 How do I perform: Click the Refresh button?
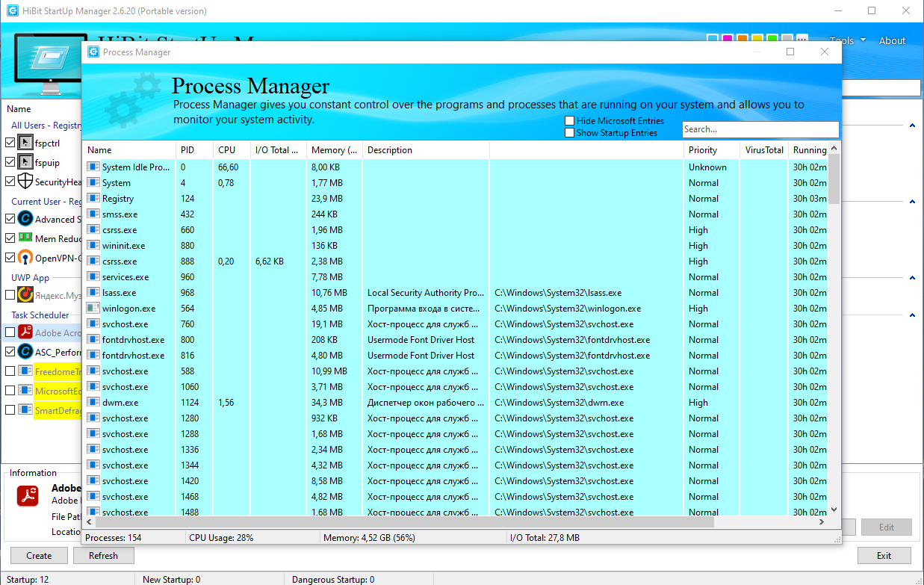103,555
